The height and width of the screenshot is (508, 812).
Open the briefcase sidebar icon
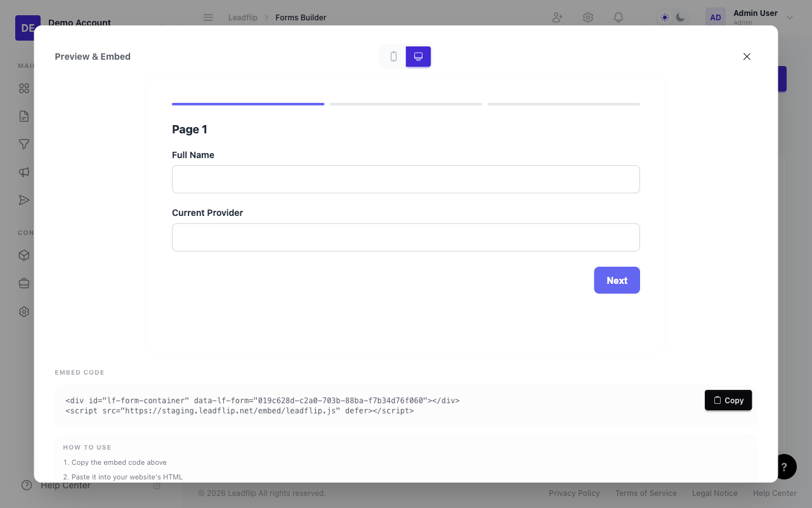24,283
